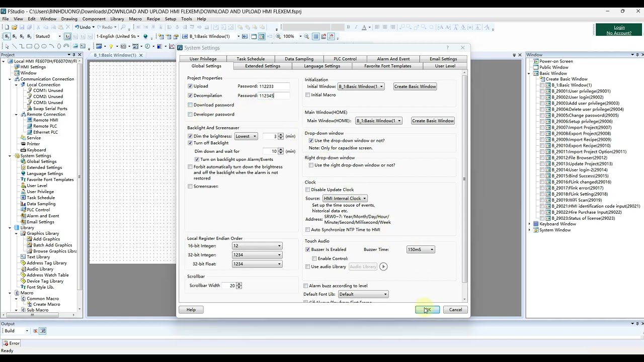The image size is (644, 362).
Task: Open the Component menu
Action: pos(94,19)
